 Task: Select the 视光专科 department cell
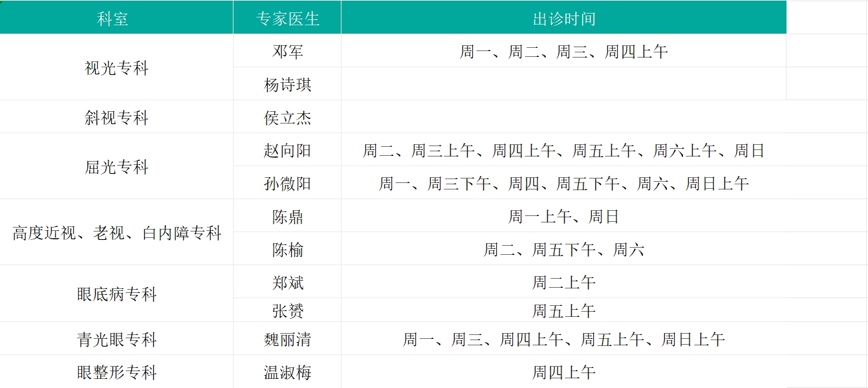click(116, 67)
